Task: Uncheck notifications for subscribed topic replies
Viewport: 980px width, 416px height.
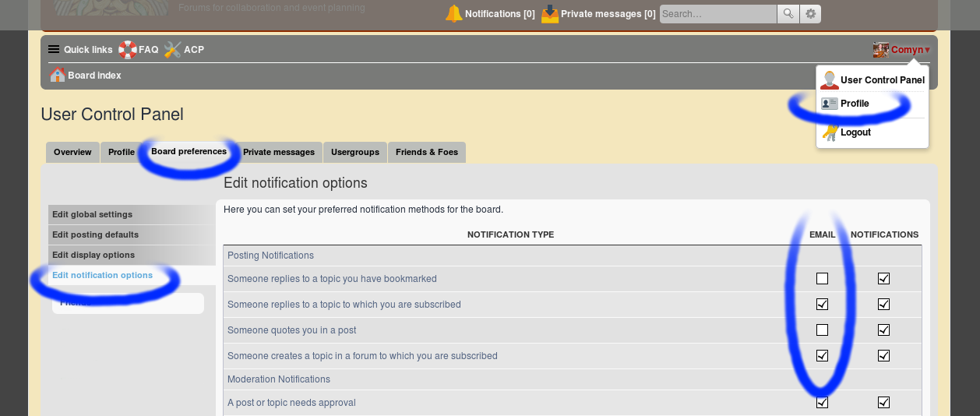Action: 883,305
